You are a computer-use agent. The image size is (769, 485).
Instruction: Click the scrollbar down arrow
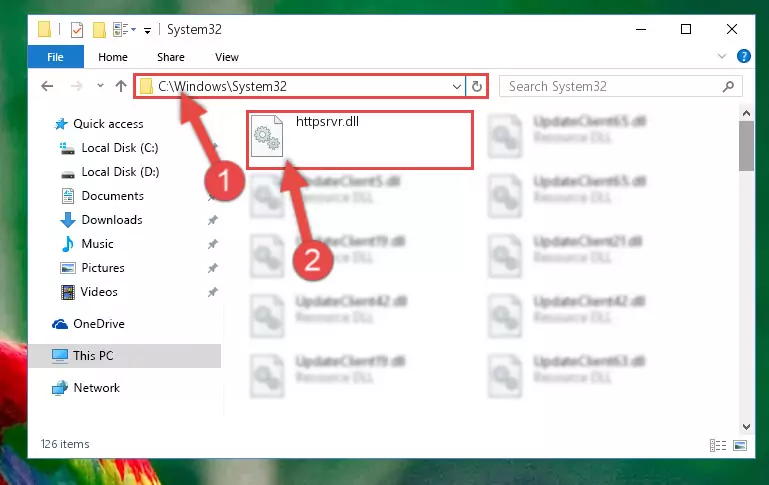pos(746,427)
